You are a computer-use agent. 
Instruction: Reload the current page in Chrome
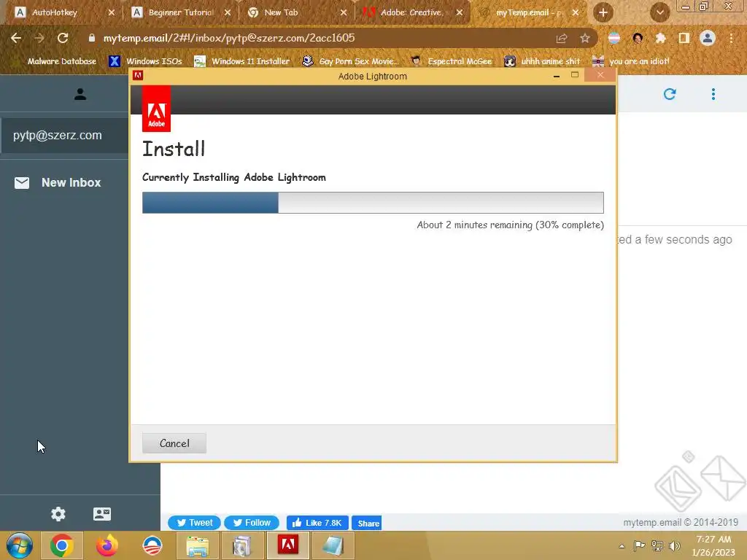tap(63, 38)
